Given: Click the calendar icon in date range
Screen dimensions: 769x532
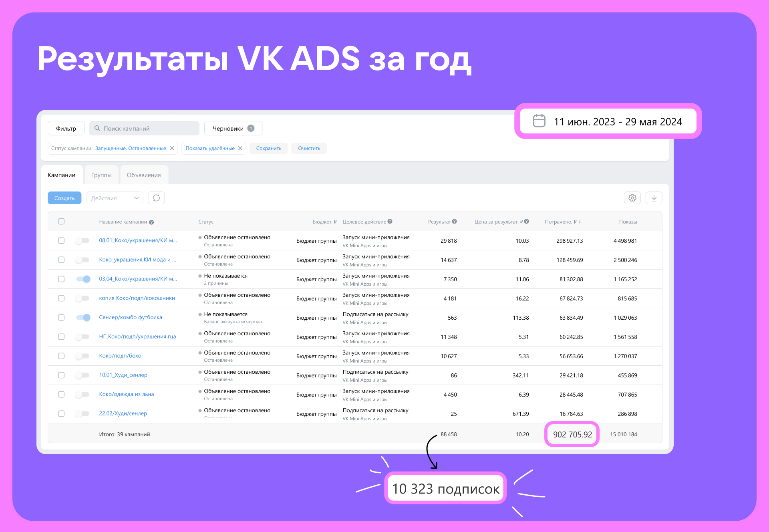Looking at the screenshot, I should point(539,121).
